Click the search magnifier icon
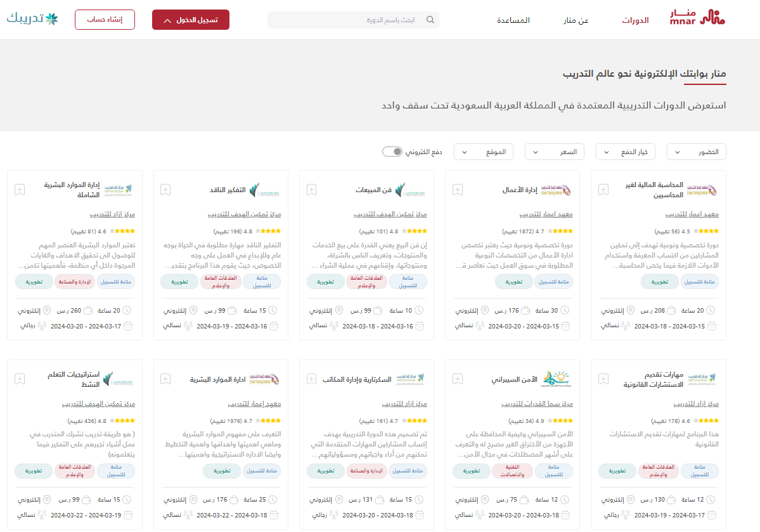The width and height of the screenshot is (760, 532). point(430,20)
